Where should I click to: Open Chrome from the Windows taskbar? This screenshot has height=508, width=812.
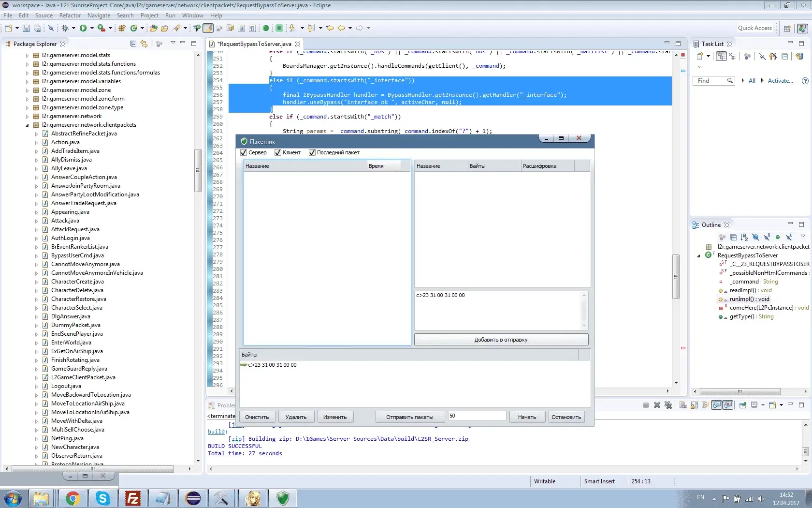pos(72,498)
